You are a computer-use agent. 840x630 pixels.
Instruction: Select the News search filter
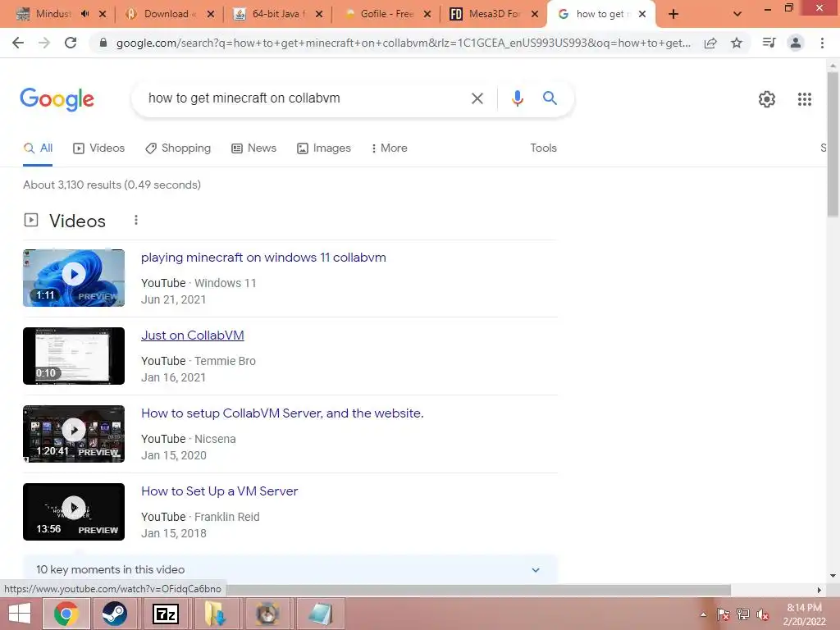[x=254, y=148]
